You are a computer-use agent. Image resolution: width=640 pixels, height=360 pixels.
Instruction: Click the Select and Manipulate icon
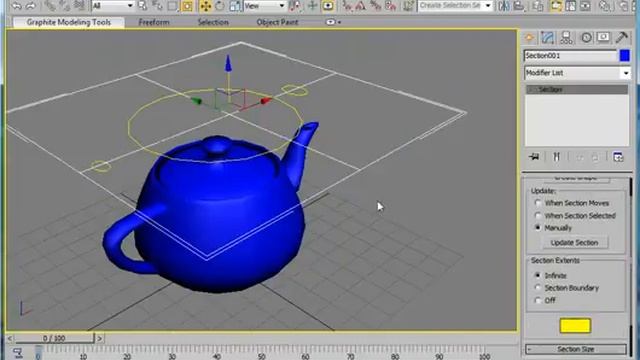click(313, 6)
